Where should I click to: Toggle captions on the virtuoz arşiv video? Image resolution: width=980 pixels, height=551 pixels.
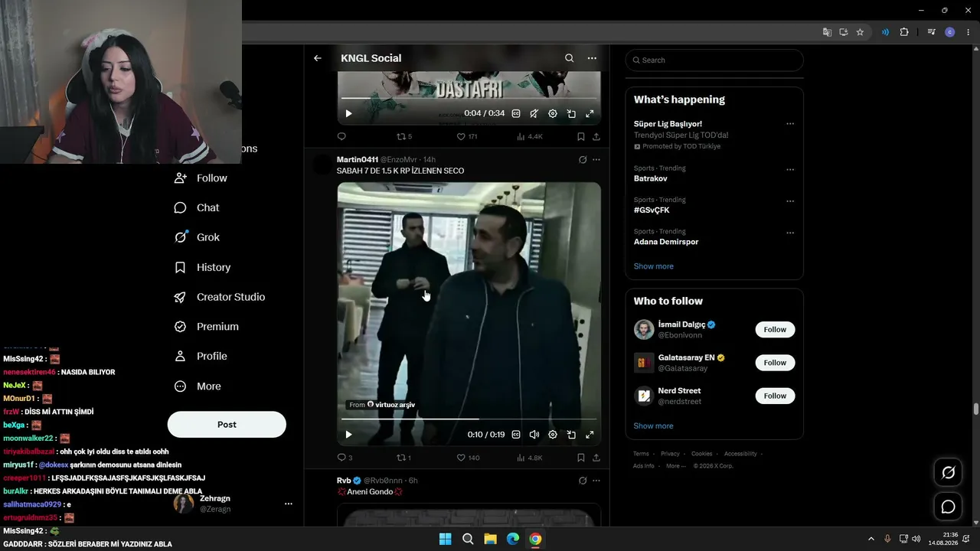click(x=516, y=435)
